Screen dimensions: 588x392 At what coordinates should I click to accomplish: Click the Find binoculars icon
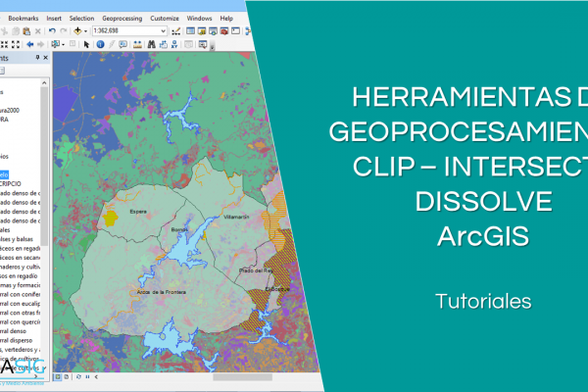pyautogui.click(x=150, y=44)
